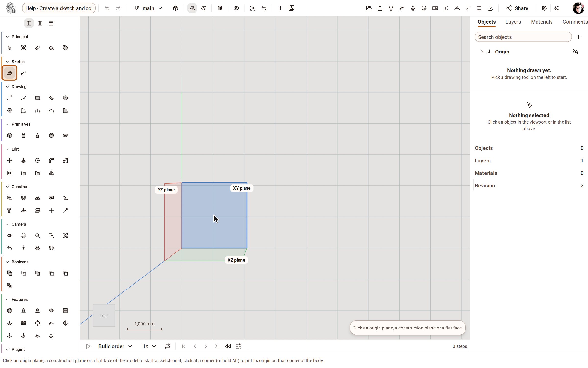Viewport: 588px width, 368px height.
Task: Collapse the Primitives section
Action: pyautogui.click(x=7, y=124)
